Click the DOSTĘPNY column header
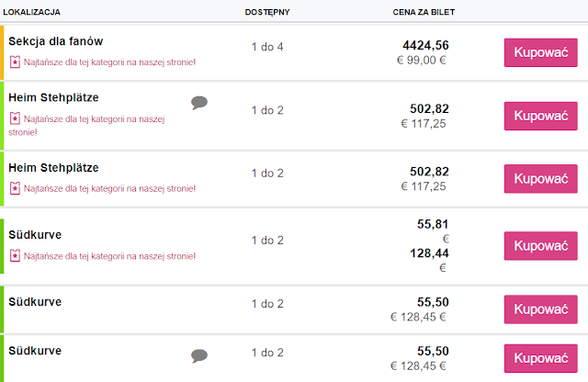Image resolution: width=588 pixels, height=382 pixels. [x=268, y=12]
